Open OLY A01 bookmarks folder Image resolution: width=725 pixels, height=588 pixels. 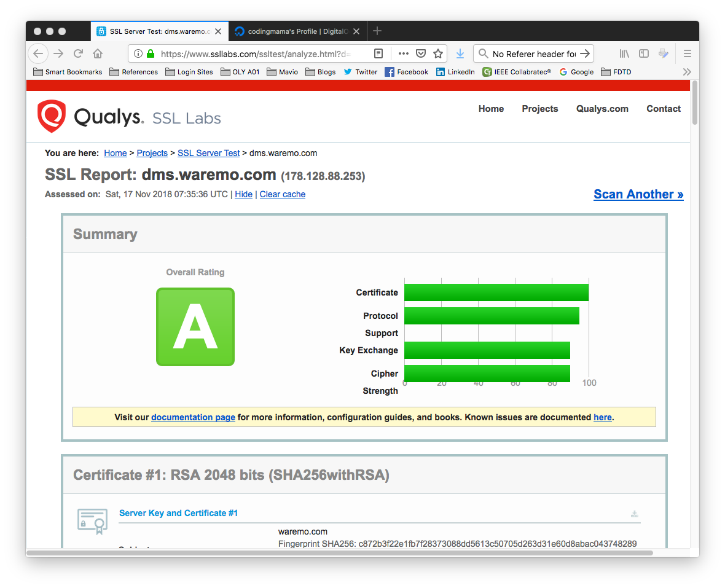pyautogui.click(x=240, y=72)
